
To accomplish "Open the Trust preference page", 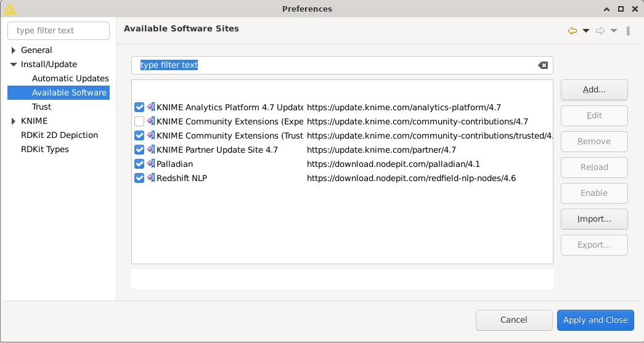I will 41,107.
